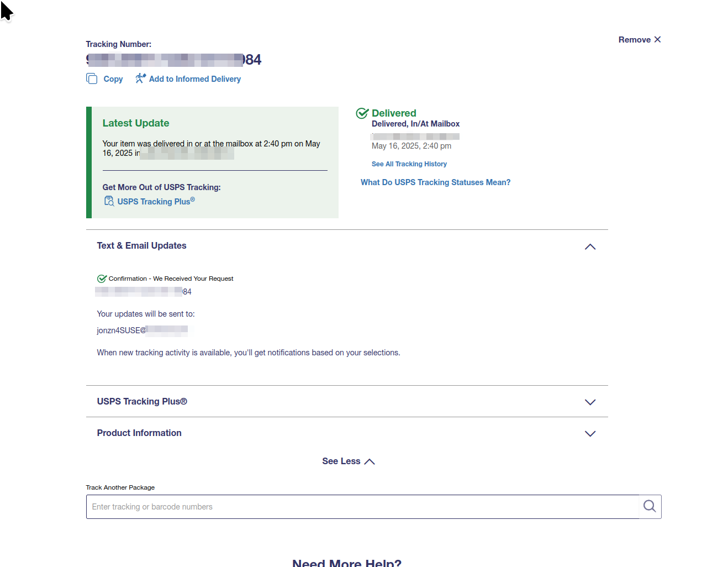This screenshot has width=728, height=567.
Task: Click the tracking number input field
Action: pyautogui.click(x=362, y=506)
